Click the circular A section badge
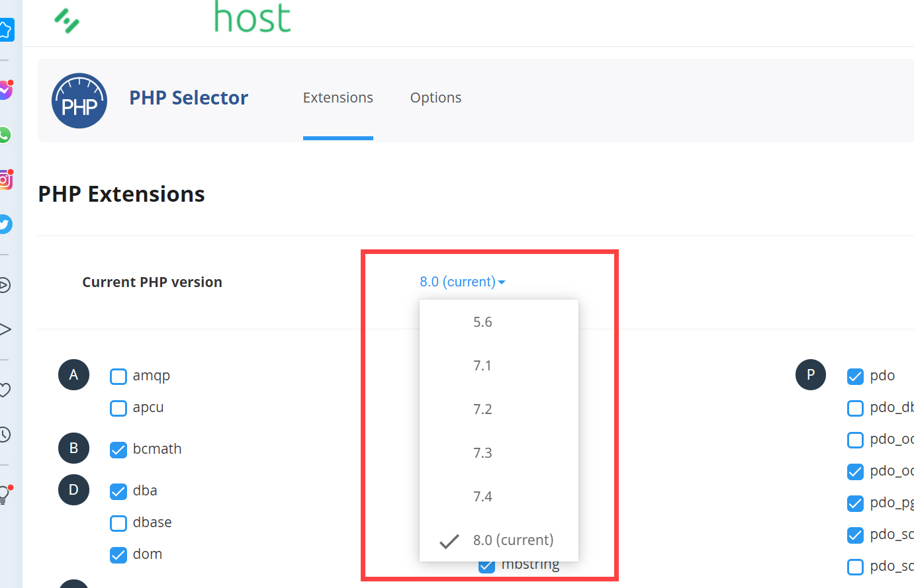Viewport: 914px width, 588px height. tap(73, 374)
